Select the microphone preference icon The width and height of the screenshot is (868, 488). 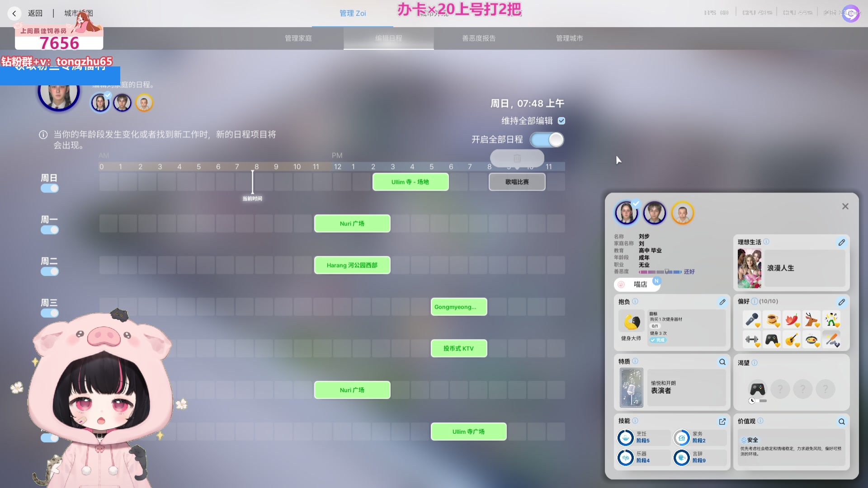pos(752,320)
